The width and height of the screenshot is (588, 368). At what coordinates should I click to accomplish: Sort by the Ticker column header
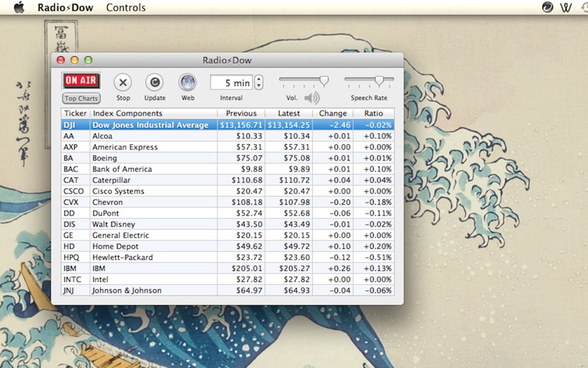click(76, 113)
